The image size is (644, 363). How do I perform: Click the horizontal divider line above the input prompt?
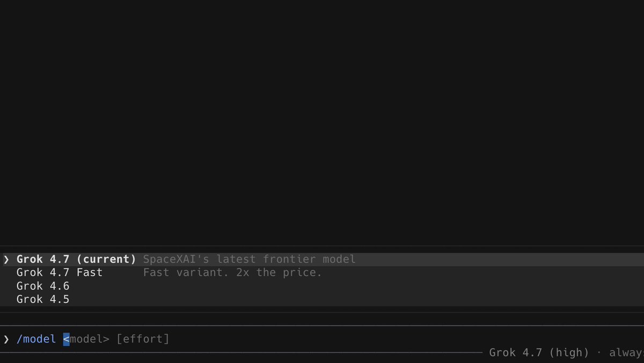coord(322,325)
